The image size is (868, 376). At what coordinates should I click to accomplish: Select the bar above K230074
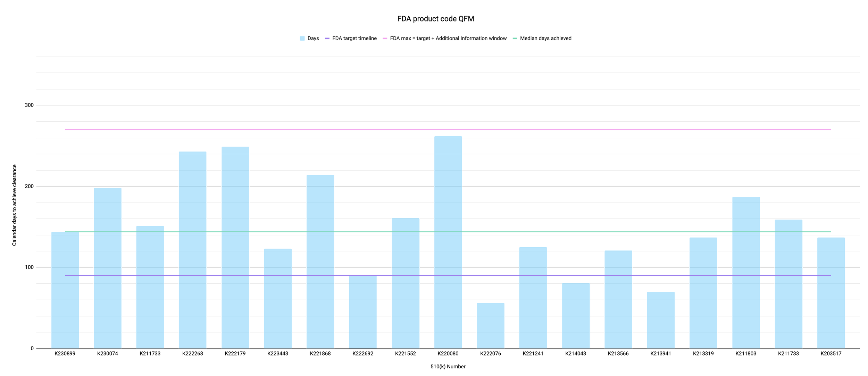pos(108,268)
